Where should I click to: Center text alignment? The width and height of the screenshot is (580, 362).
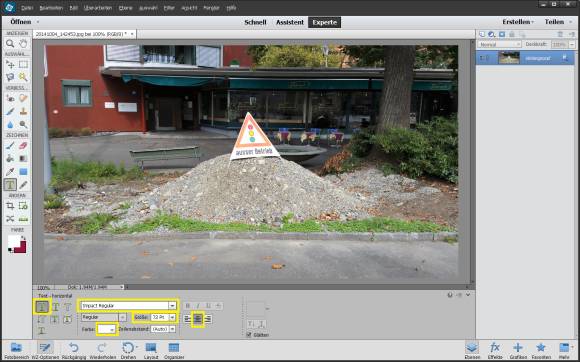tap(198, 319)
